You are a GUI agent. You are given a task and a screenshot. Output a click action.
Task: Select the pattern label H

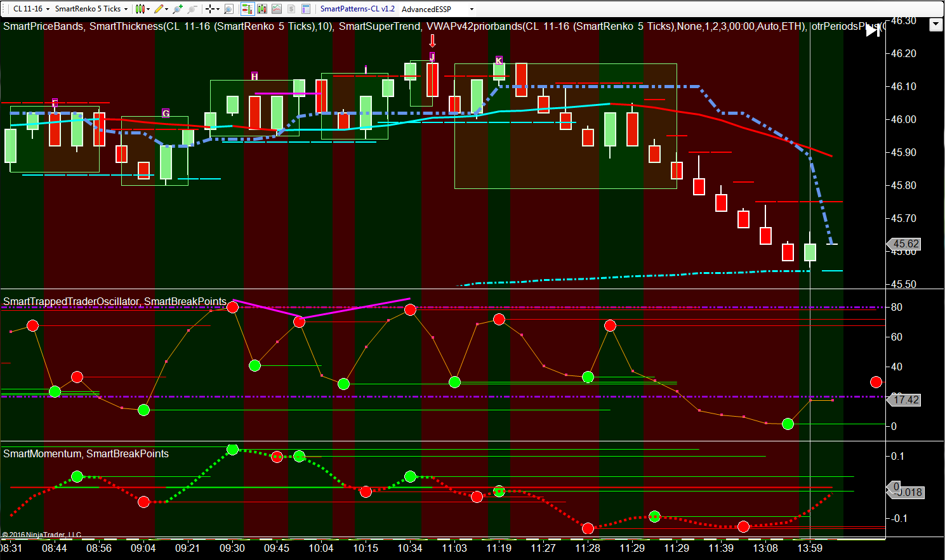pyautogui.click(x=254, y=76)
